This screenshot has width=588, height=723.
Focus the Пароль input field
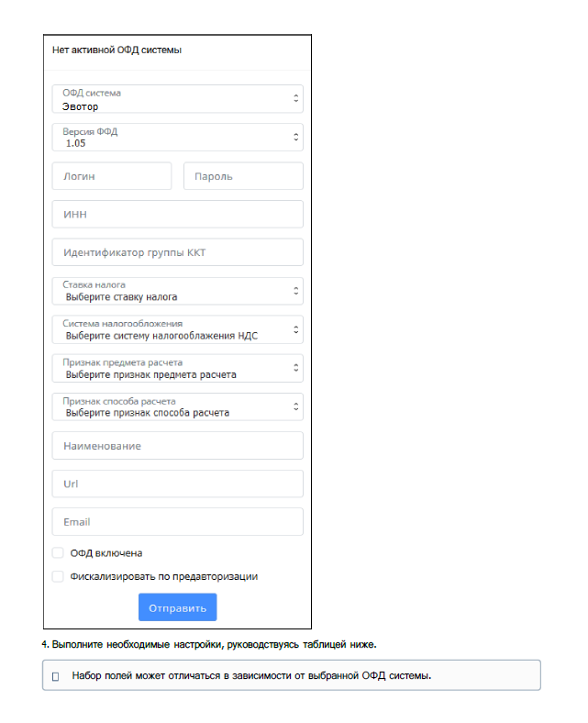243,176
